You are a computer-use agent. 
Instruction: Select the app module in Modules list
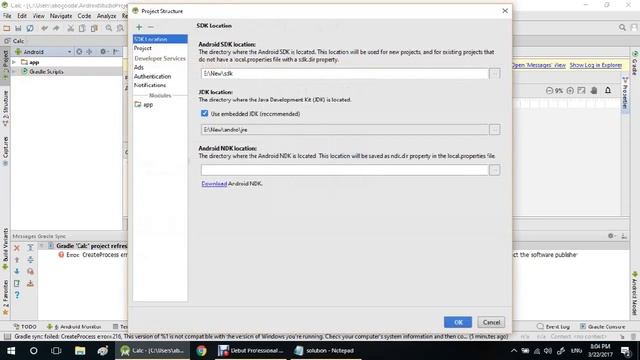144,105
